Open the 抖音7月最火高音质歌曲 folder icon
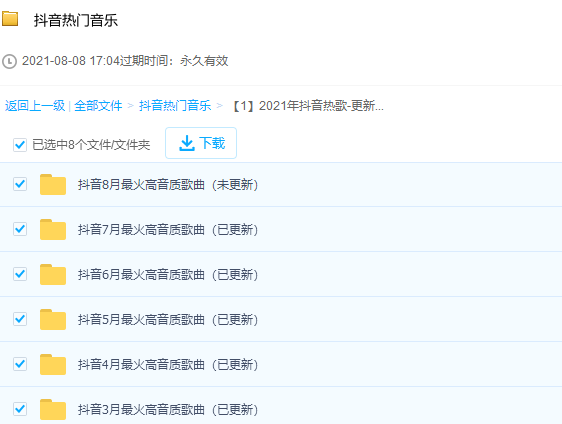 (53, 229)
